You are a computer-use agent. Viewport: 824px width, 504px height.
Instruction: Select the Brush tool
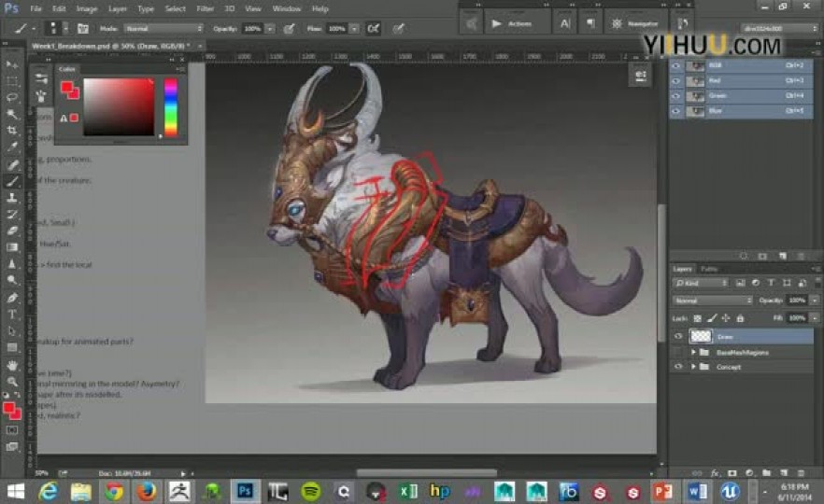tap(11, 182)
